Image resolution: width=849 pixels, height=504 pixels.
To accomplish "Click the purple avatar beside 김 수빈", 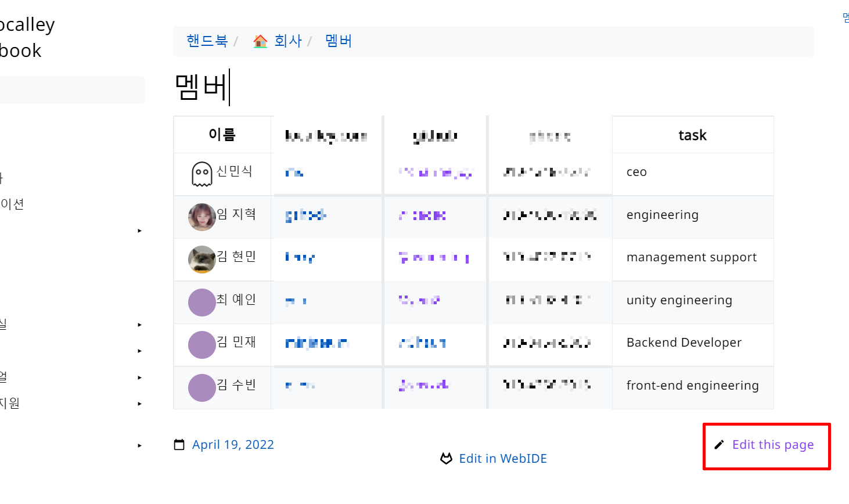I will pos(202,387).
